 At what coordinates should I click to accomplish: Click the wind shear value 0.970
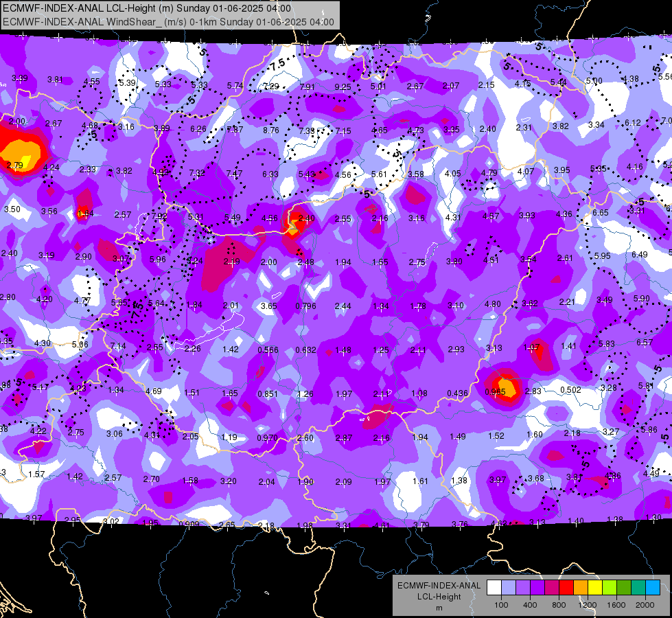267,438
